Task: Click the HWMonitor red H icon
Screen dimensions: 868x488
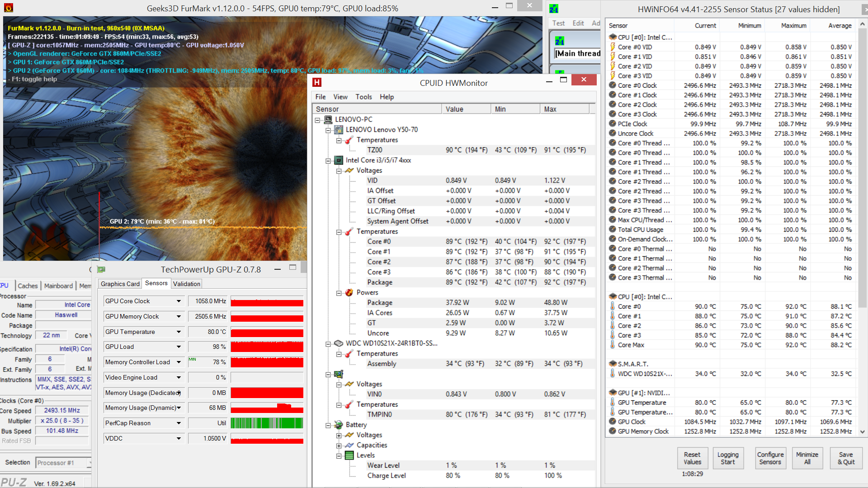Action: click(x=317, y=82)
